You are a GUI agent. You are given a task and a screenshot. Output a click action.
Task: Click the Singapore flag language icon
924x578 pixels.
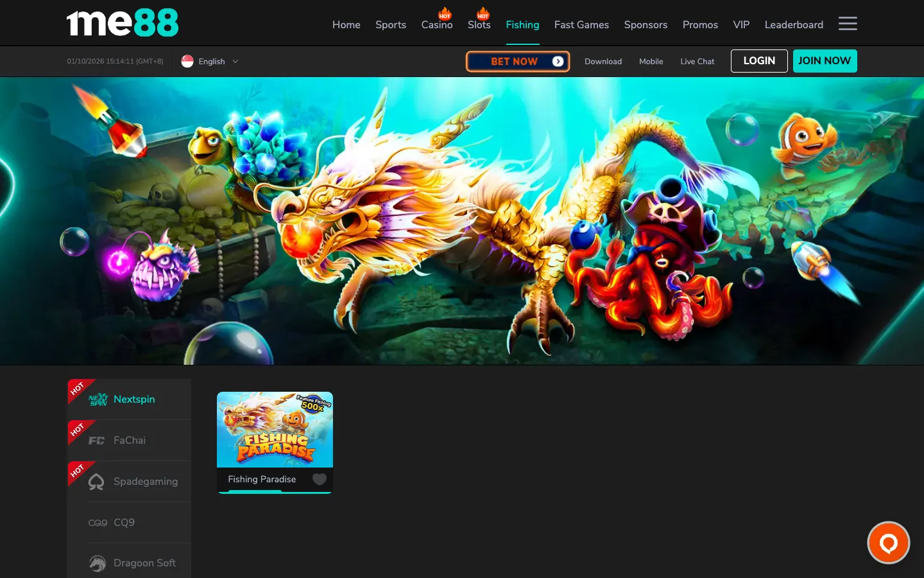pyautogui.click(x=187, y=61)
